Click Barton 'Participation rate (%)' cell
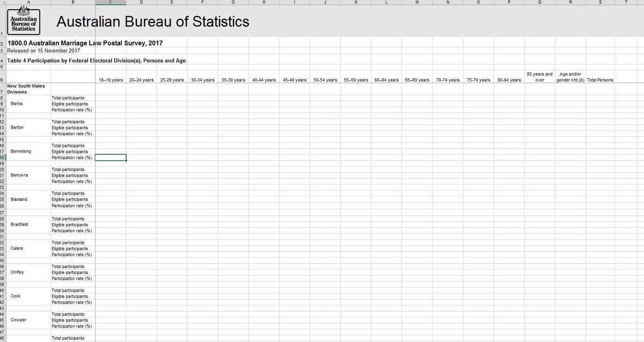The width and height of the screenshot is (644, 342). tap(72, 133)
